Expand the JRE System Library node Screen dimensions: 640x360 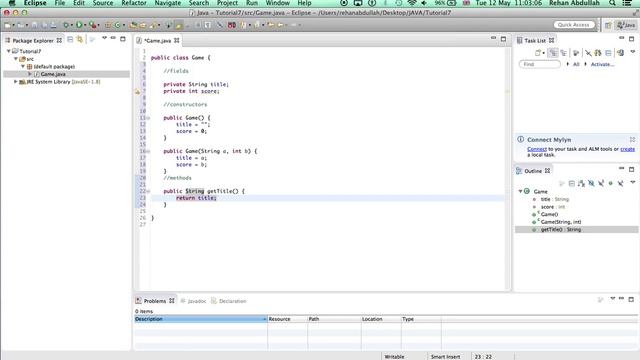point(16,82)
